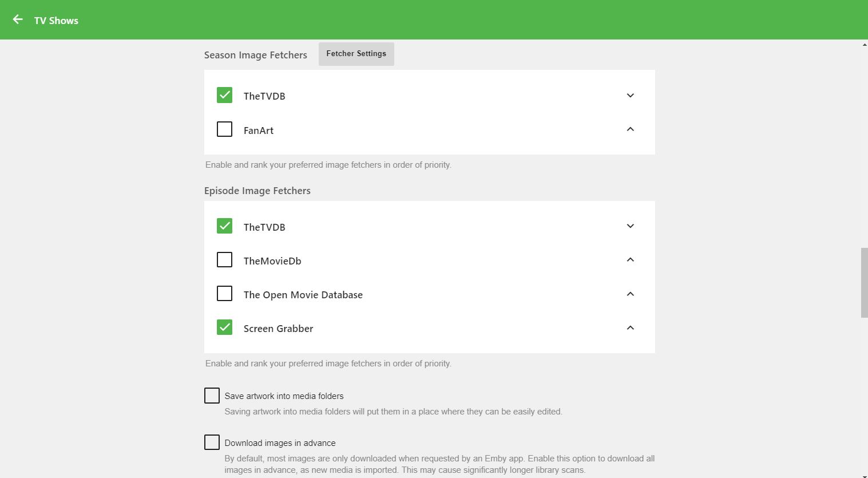Enable The Open Movie Database fetcher
The width and height of the screenshot is (868, 478).
coord(224,294)
